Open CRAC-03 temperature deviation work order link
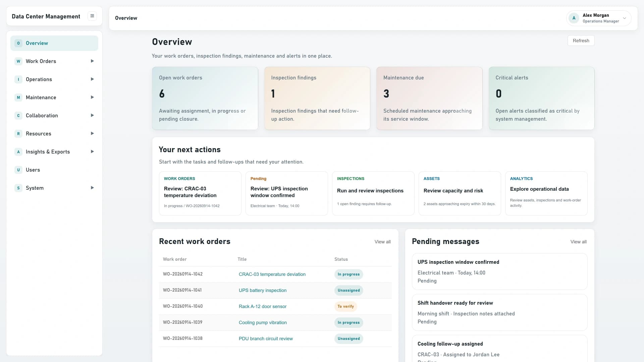Image resolution: width=644 pixels, height=362 pixels. (x=272, y=274)
